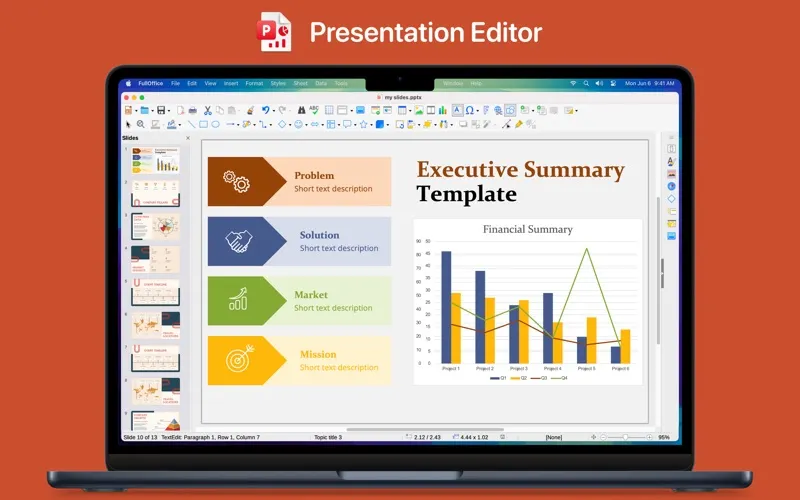This screenshot has width=800, height=500.
Task: Run the ABC spelling check
Action: tap(314, 110)
